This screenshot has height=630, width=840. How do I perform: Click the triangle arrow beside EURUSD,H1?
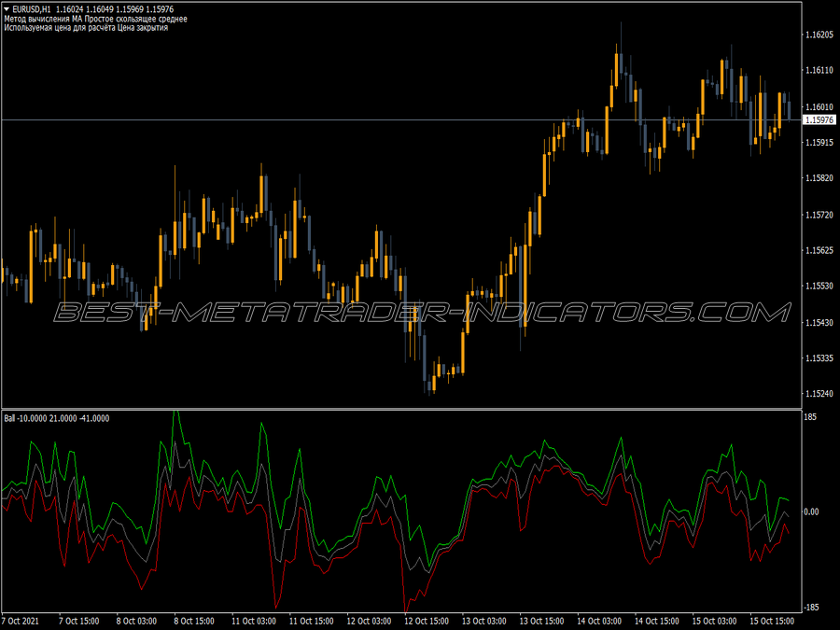tap(7, 9)
